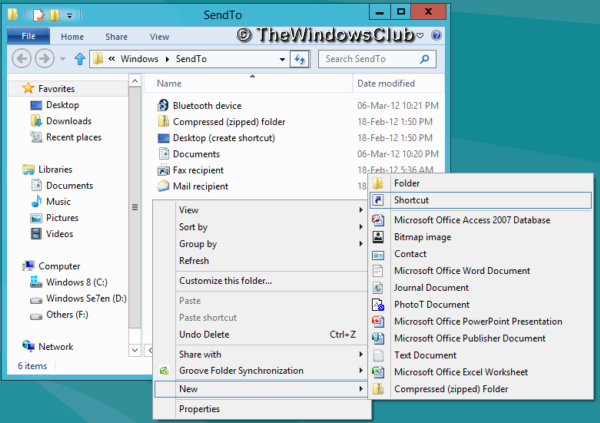This screenshot has height=423, width=600.
Task: Click the Forward navigation arrow
Action: point(44,59)
